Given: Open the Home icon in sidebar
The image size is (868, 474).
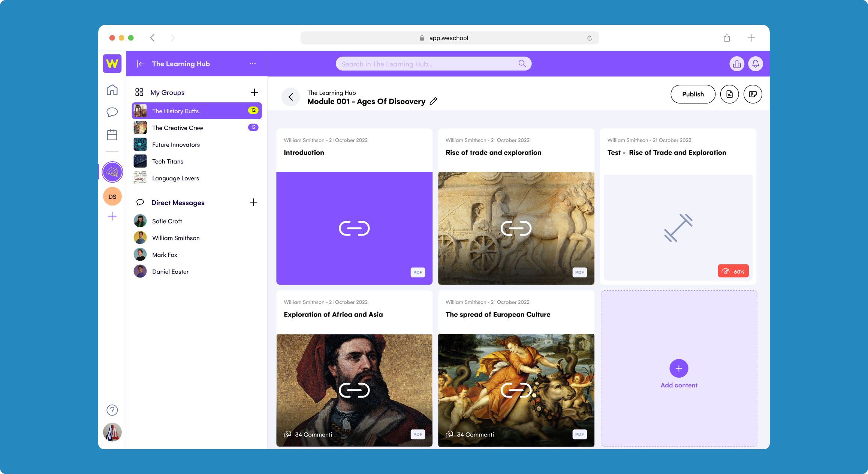Looking at the screenshot, I should (112, 90).
